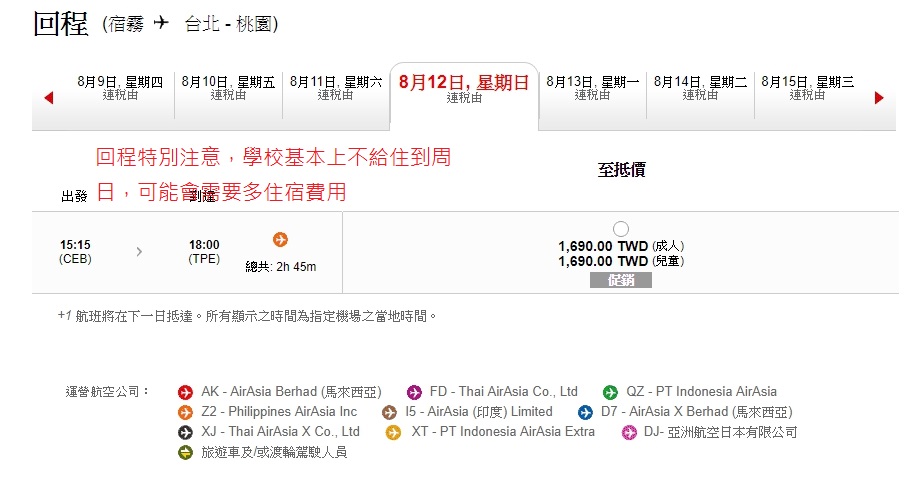The height and width of the screenshot is (480, 906).
Task: Click the orange Z2 Philippines AirAsia icon
Action: pyautogui.click(x=185, y=412)
